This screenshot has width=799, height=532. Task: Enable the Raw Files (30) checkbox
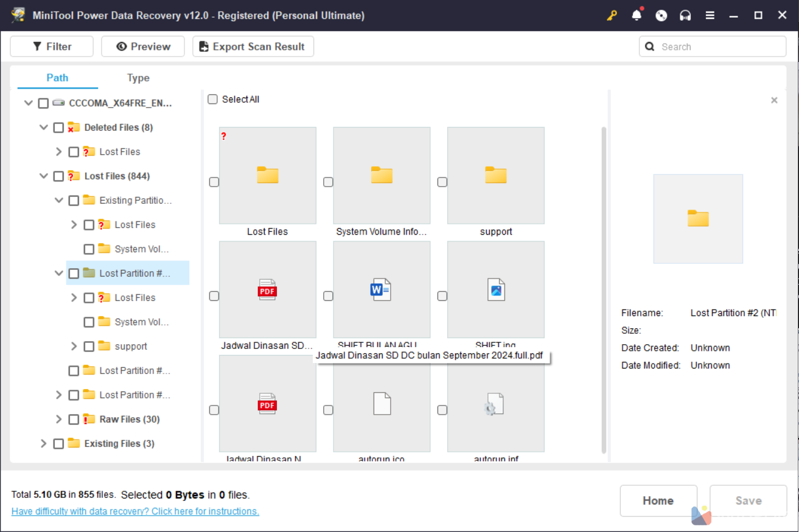[x=74, y=420]
